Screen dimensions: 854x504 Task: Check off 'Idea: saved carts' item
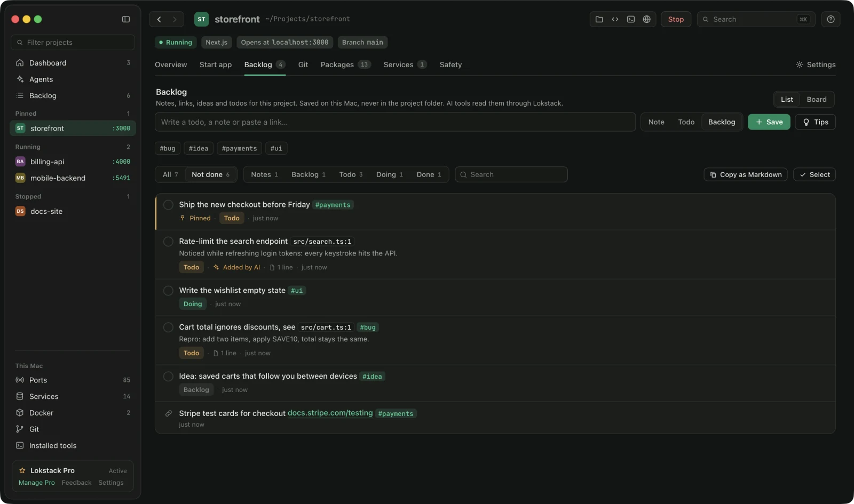pyautogui.click(x=168, y=377)
